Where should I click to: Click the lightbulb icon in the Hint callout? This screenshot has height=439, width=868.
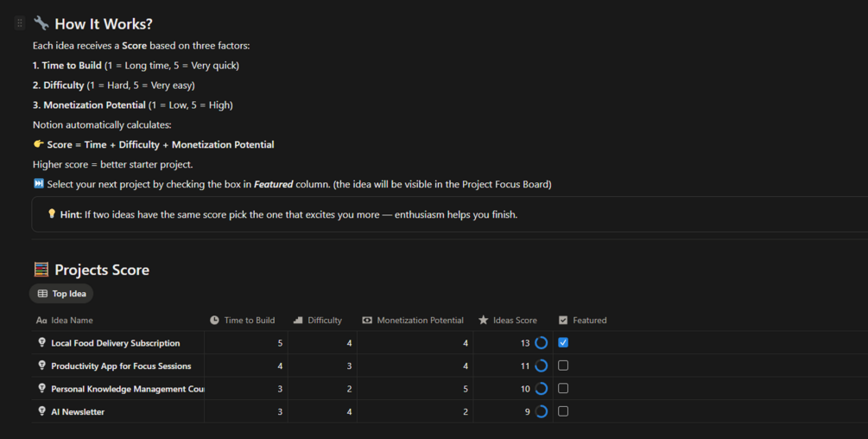point(52,214)
